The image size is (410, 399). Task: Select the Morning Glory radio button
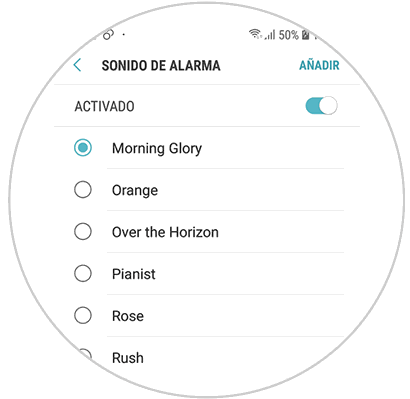point(83,148)
